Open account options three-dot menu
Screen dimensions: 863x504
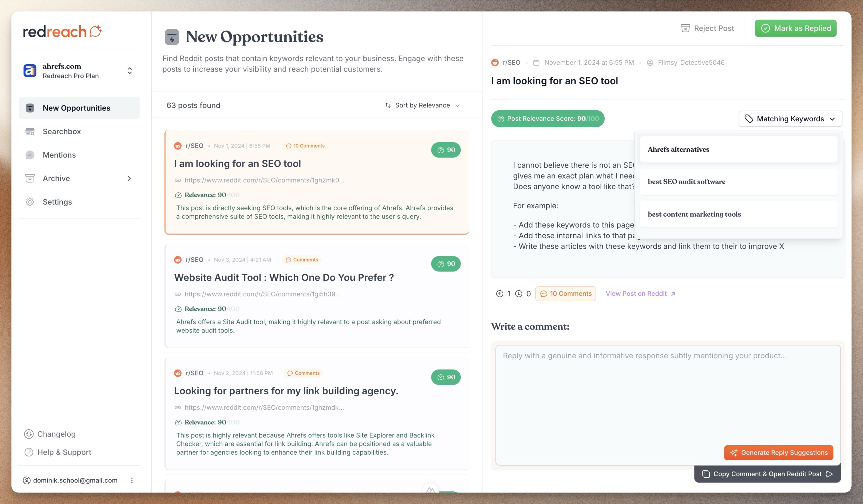pyautogui.click(x=132, y=480)
